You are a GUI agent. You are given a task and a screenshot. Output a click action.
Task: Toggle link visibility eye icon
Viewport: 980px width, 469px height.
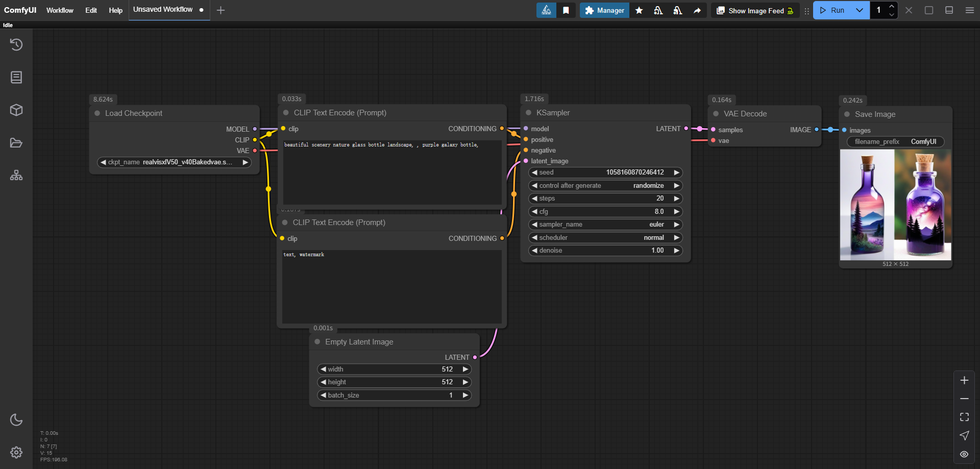tap(964, 454)
